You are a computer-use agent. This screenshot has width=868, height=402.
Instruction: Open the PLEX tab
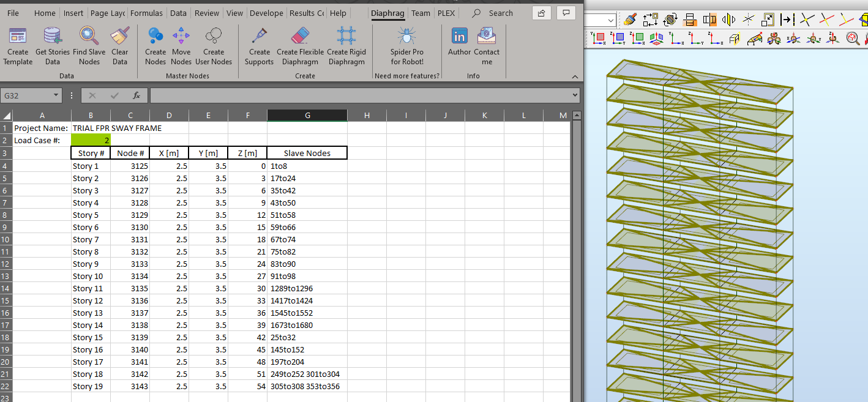point(446,13)
